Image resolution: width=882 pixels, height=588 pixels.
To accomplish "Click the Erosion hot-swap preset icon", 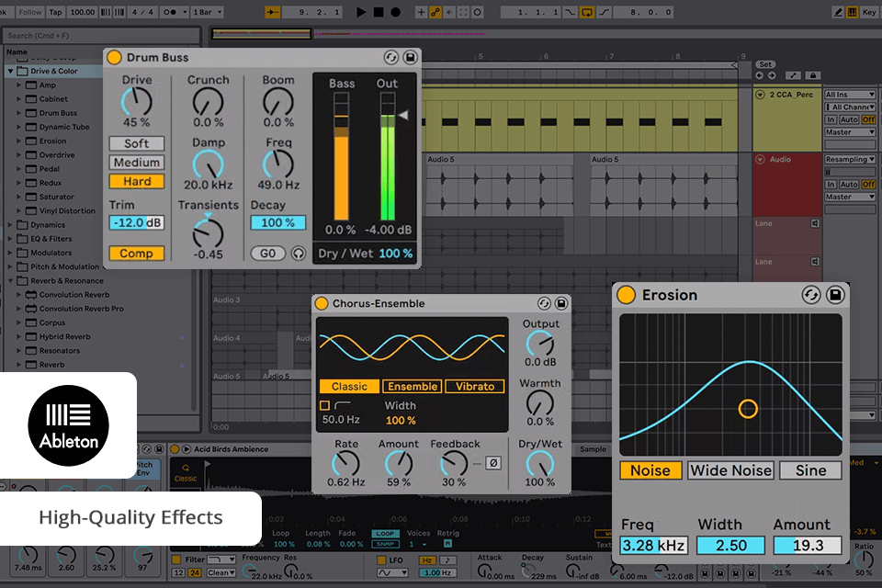I will point(811,295).
